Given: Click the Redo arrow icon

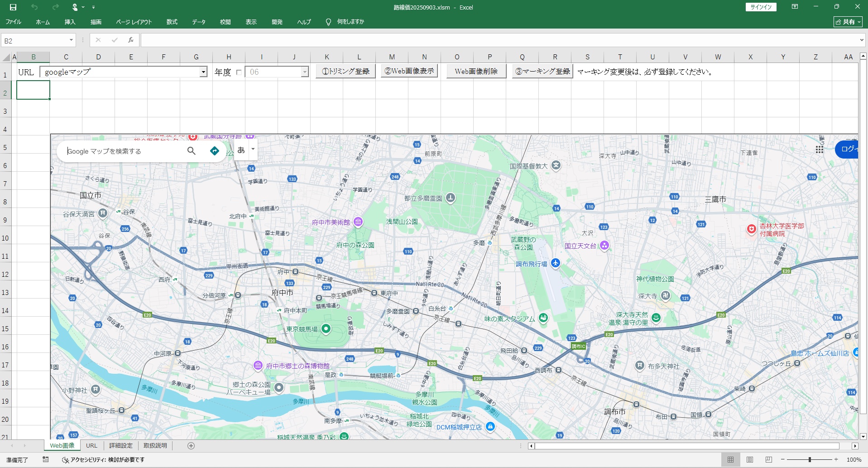Looking at the screenshot, I should click(x=56, y=7).
